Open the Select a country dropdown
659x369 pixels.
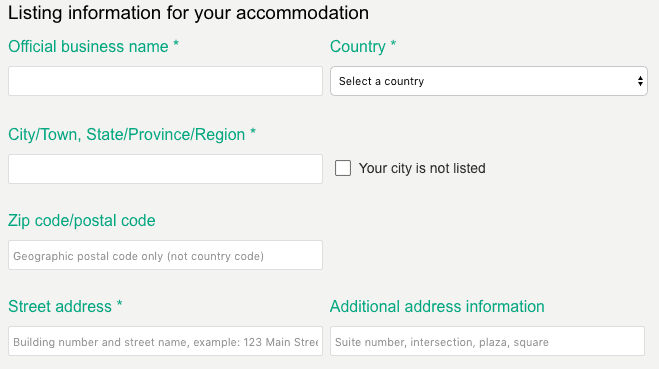tap(489, 81)
